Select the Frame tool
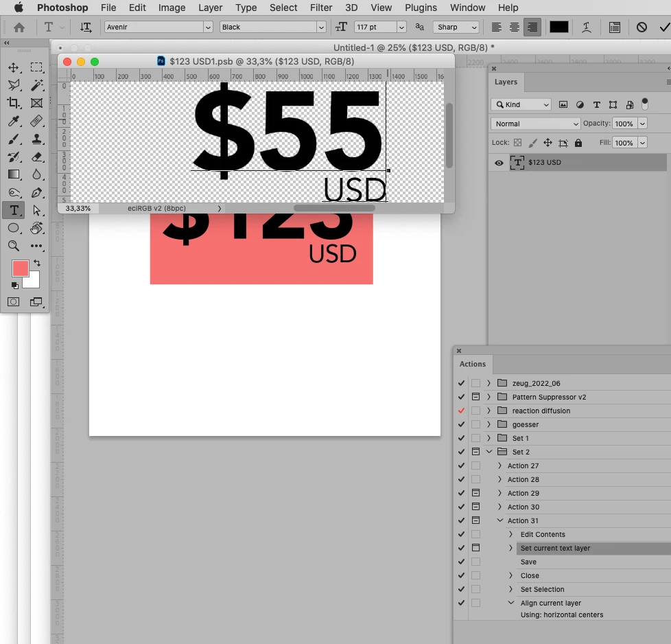This screenshot has width=671, height=644. (36, 103)
